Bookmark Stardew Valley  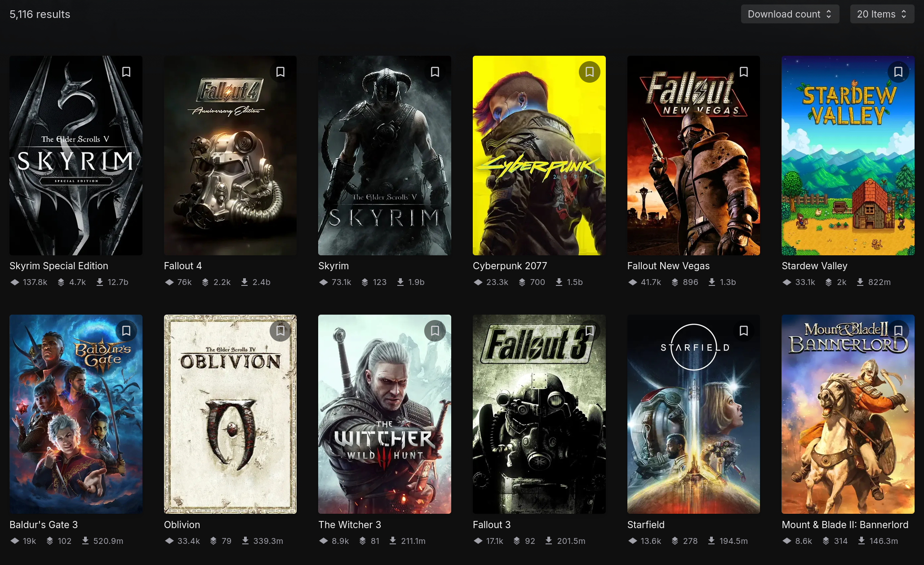click(898, 72)
